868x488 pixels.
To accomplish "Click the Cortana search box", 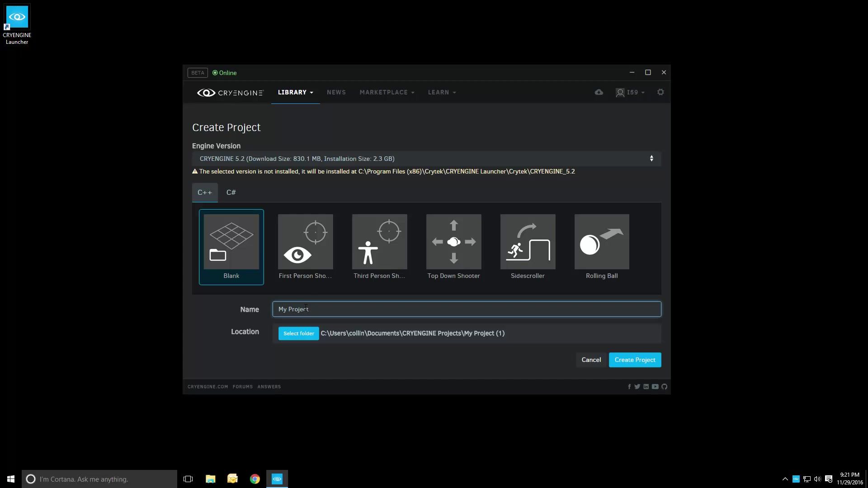I will pos(99,479).
